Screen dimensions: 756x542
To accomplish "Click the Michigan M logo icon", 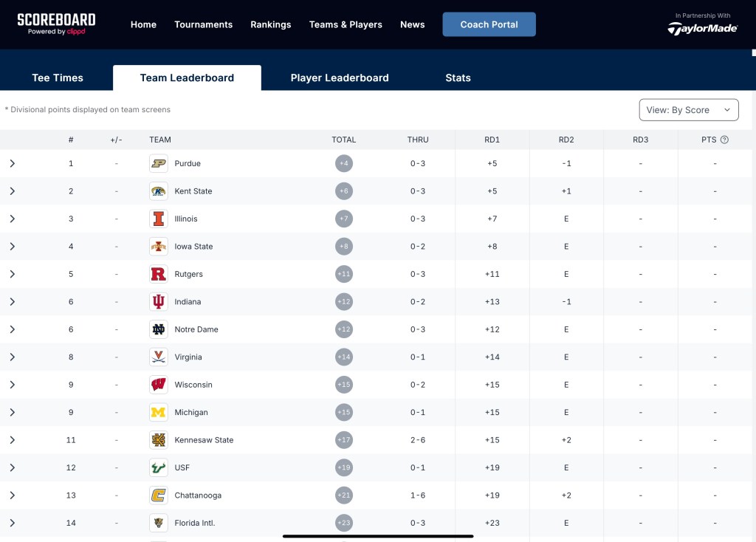I will coord(158,412).
